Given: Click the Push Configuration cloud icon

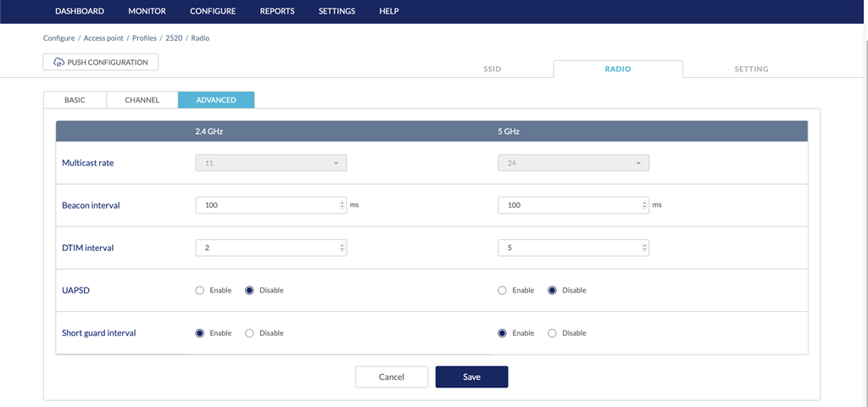Looking at the screenshot, I should [58, 62].
